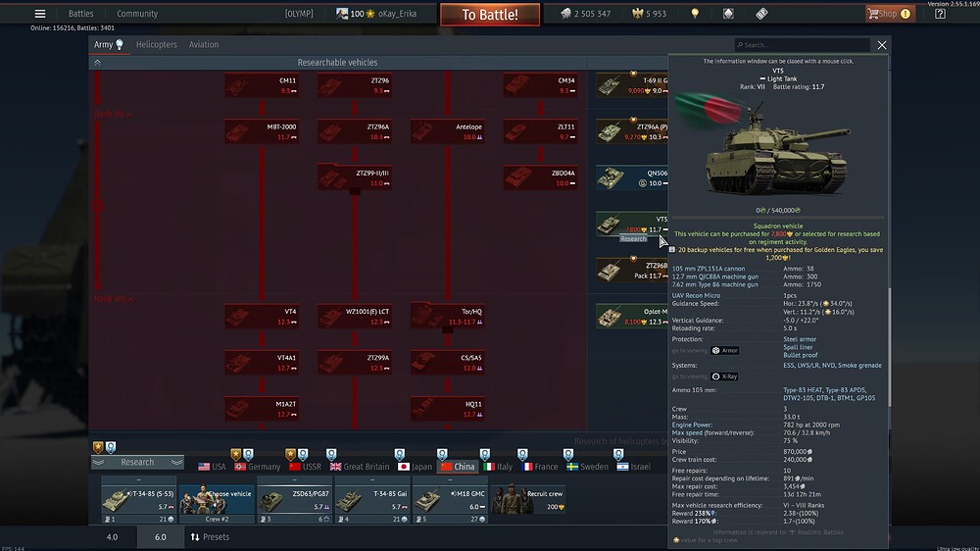980x551 pixels.
Task: Select the ZTZ96A vehicle card
Action: 355,132
